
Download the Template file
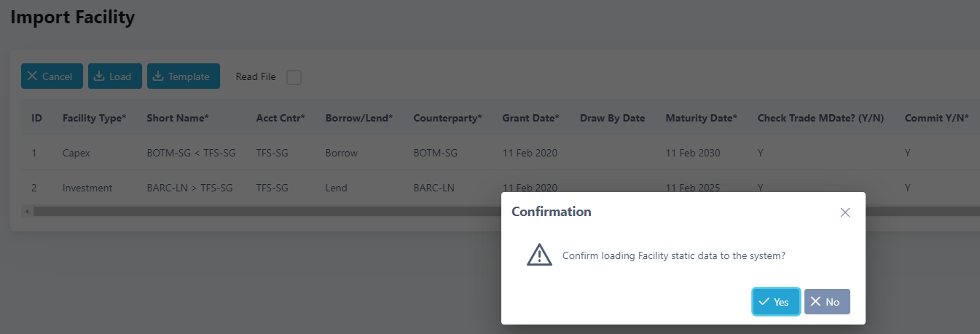(183, 76)
